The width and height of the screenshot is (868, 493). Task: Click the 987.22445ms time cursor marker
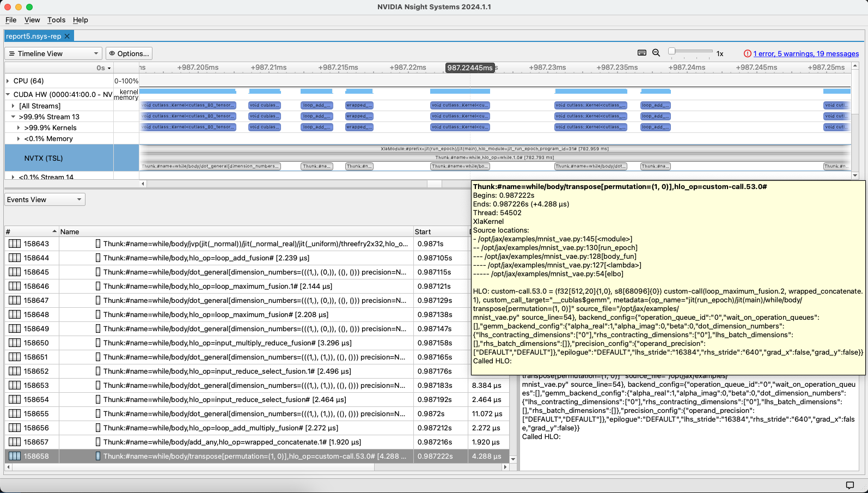pyautogui.click(x=470, y=68)
